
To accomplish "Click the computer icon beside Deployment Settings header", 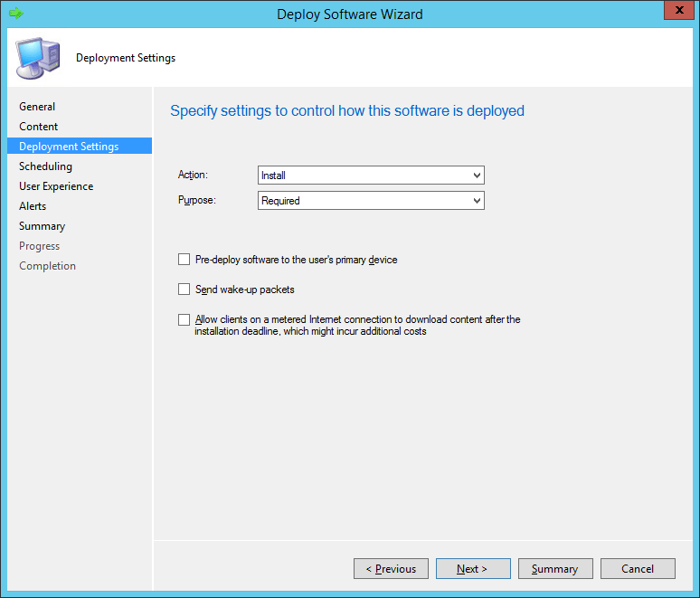I will click(38, 59).
